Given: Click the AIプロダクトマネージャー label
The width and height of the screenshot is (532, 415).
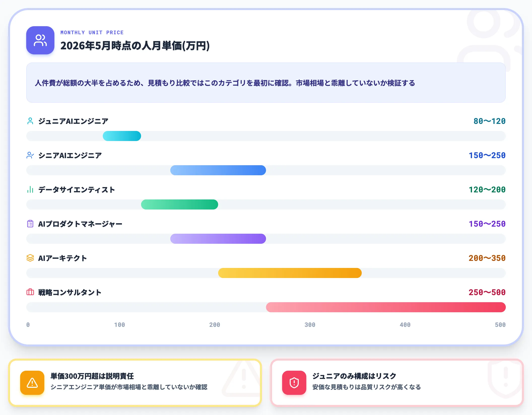Looking at the screenshot, I should click(x=80, y=224).
